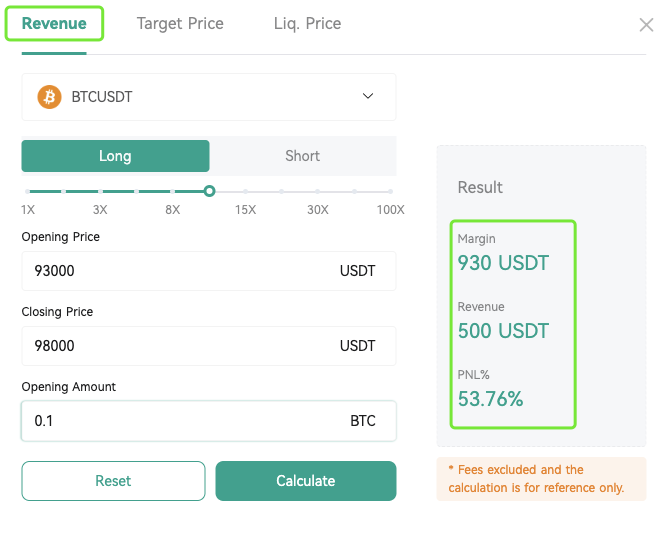Viewport: 659px width, 556px height.
Task: Set leverage slider to 1X mark
Action: click(27, 192)
